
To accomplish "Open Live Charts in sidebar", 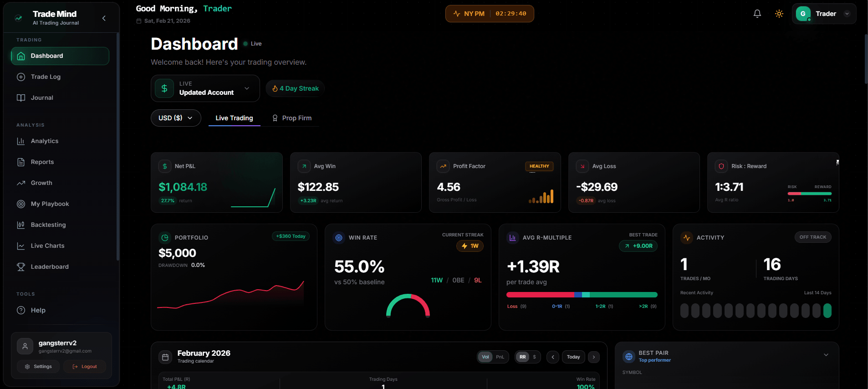I will [x=47, y=246].
